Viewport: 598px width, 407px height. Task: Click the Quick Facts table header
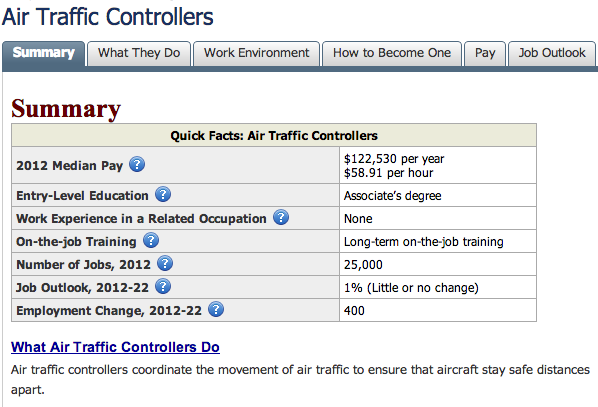pyautogui.click(x=274, y=135)
